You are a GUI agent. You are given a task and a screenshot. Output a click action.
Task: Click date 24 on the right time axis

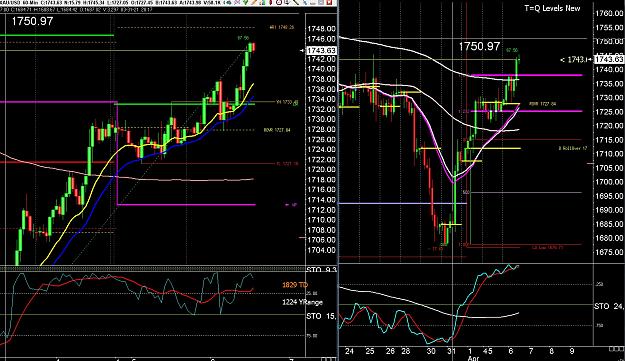350,351
